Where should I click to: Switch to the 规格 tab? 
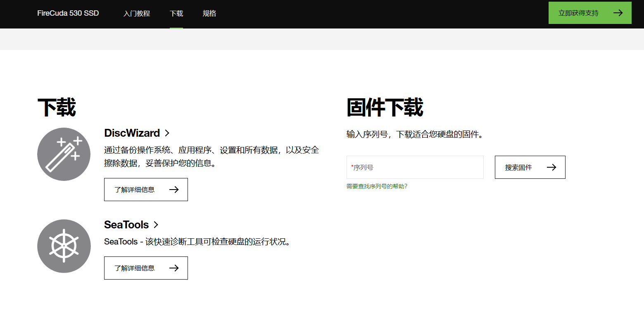tap(209, 13)
